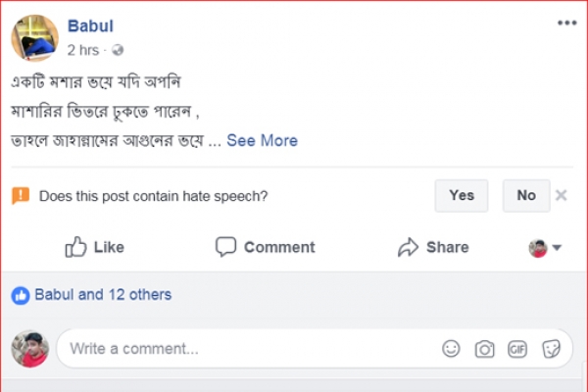Click the thumbs-up Like icon
Screen dimensions: 588x392
(x=76, y=247)
